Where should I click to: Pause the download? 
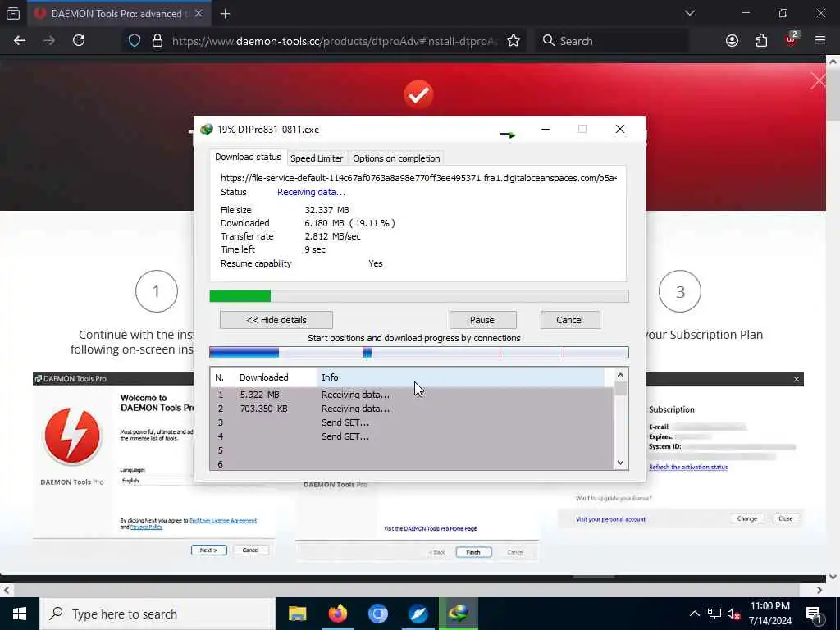482,320
